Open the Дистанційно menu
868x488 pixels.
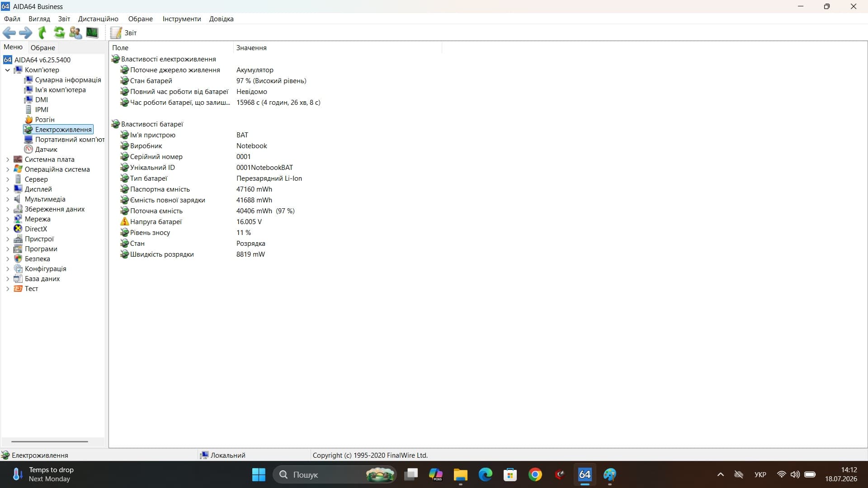98,19
